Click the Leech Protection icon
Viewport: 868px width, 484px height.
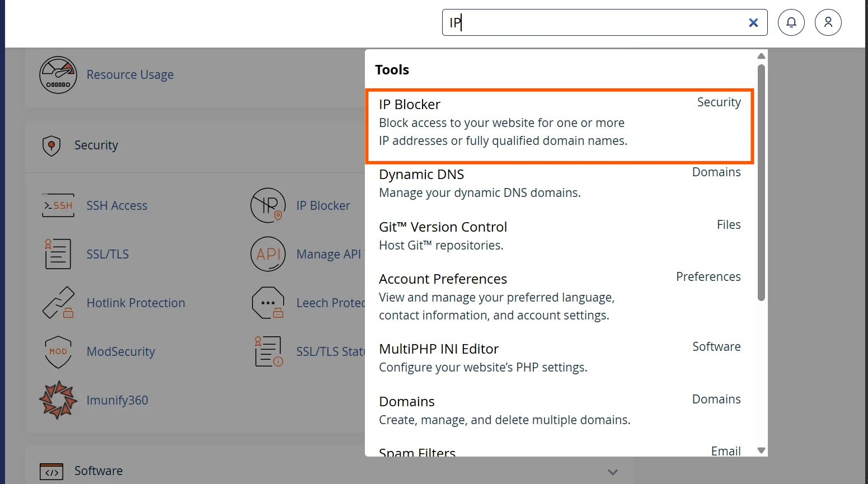pos(268,303)
